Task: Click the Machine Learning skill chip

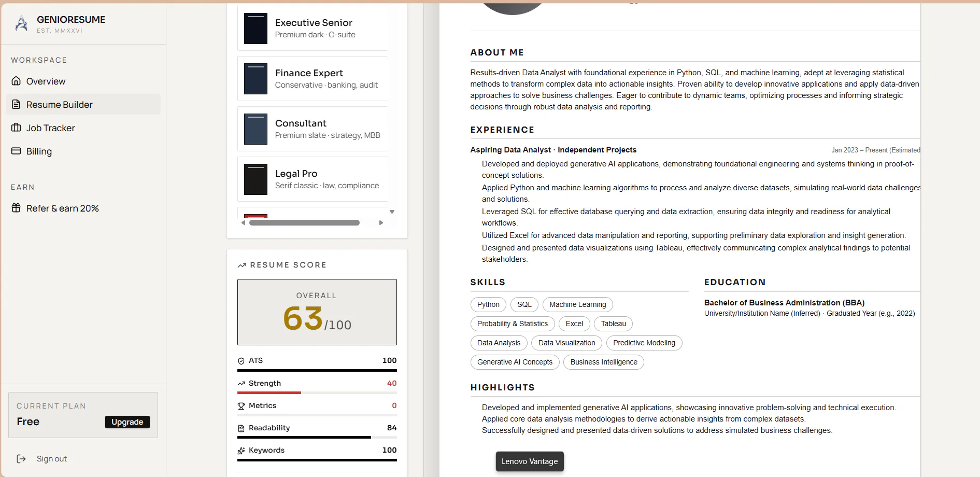Action: (x=578, y=305)
